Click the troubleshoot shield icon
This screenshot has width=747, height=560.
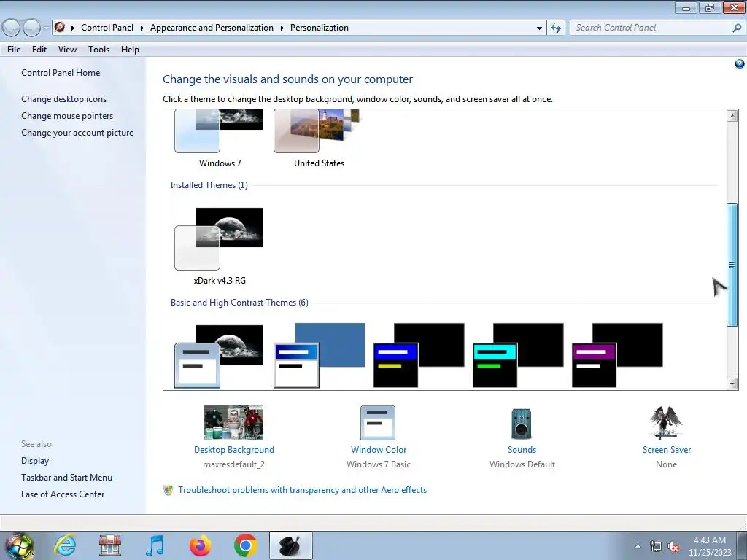pyautogui.click(x=169, y=490)
